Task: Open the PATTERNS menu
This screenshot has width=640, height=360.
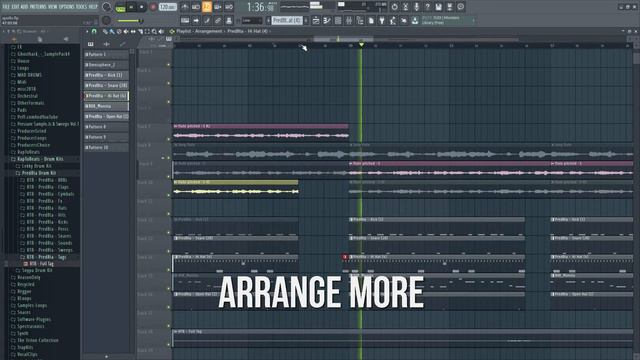Action: coord(38,7)
